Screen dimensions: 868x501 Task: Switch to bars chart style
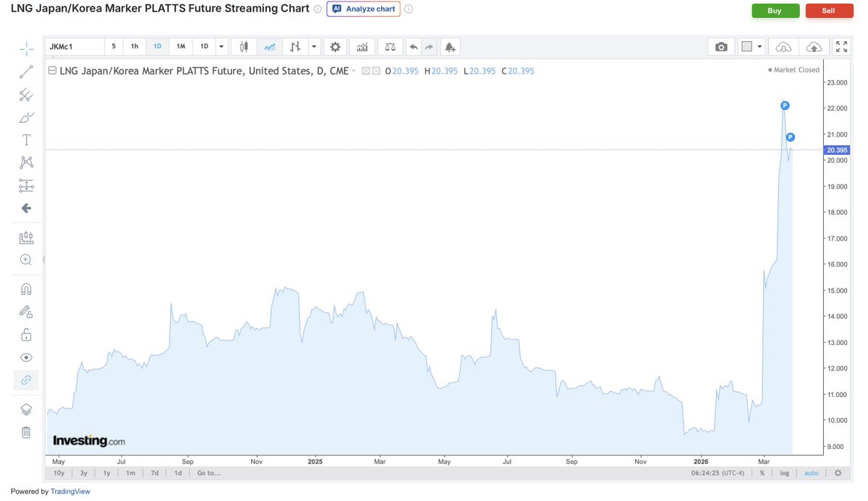pos(294,46)
